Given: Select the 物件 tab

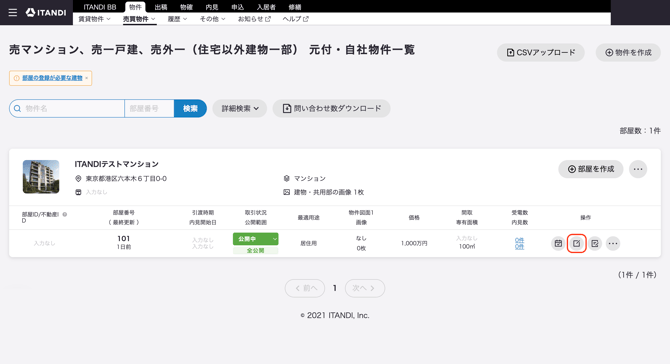Looking at the screenshot, I should 135,7.
